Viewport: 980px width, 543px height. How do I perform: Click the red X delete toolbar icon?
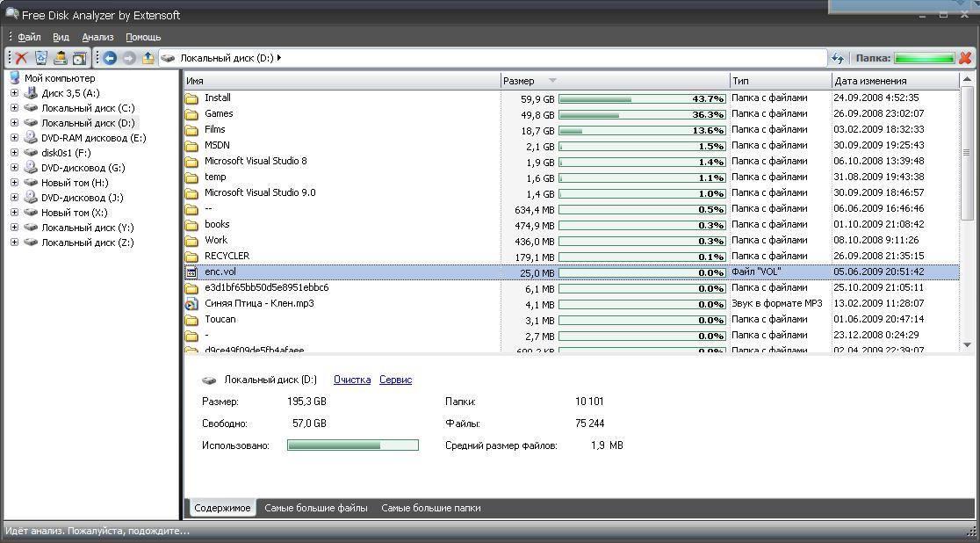(x=21, y=58)
